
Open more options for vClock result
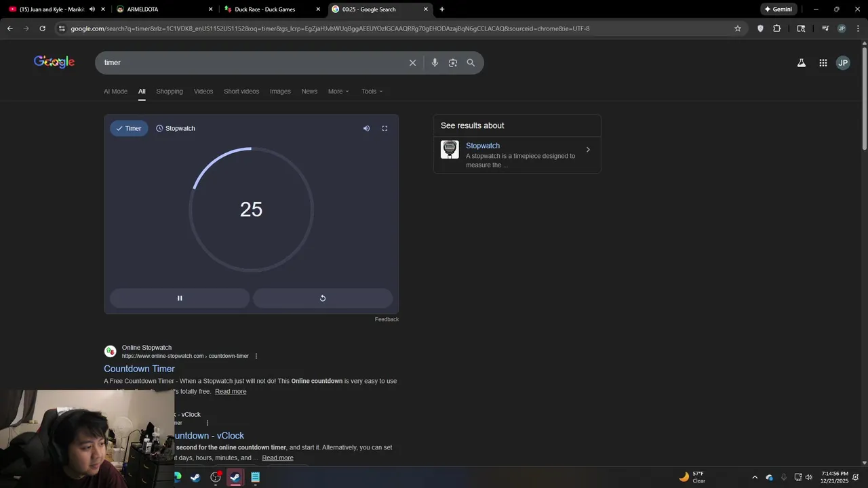pyautogui.click(x=208, y=423)
